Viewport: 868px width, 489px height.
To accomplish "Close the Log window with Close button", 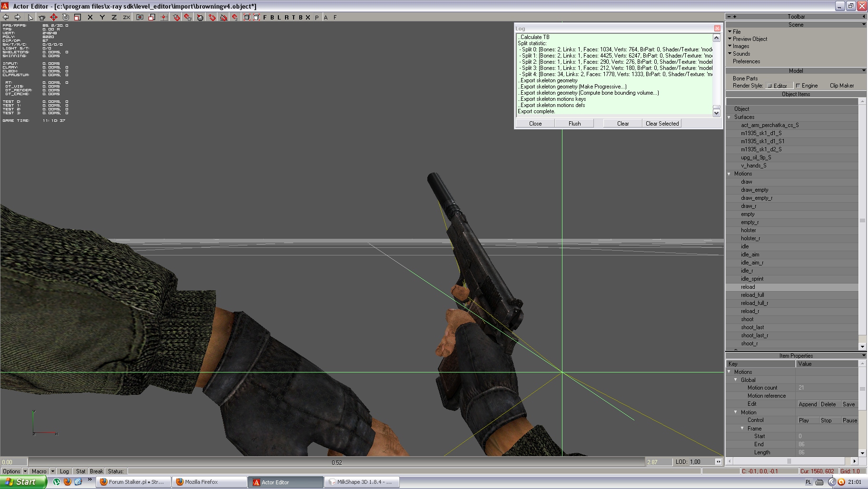I will (535, 123).
